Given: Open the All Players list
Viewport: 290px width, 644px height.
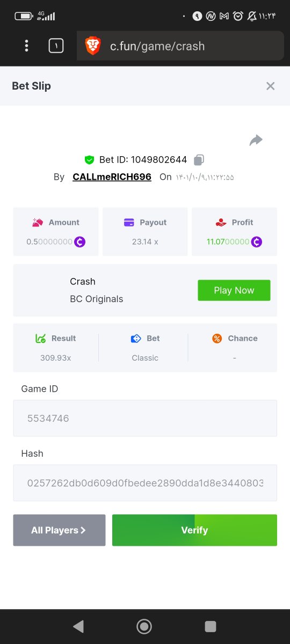Looking at the screenshot, I should click(59, 530).
